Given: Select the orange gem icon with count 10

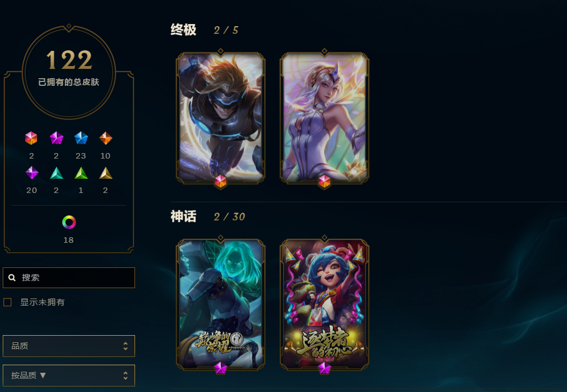Looking at the screenshot, I should tap(106, 138).
